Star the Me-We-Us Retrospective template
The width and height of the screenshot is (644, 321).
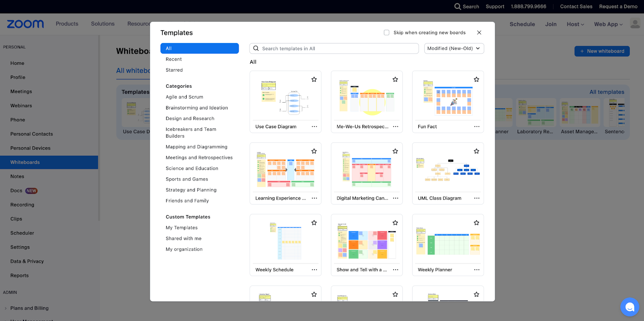coord(395,80)
